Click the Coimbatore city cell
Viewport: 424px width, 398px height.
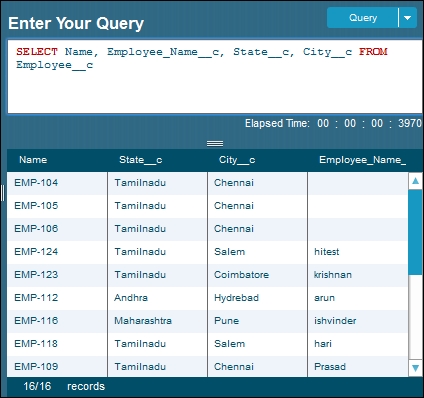(257, 275)
